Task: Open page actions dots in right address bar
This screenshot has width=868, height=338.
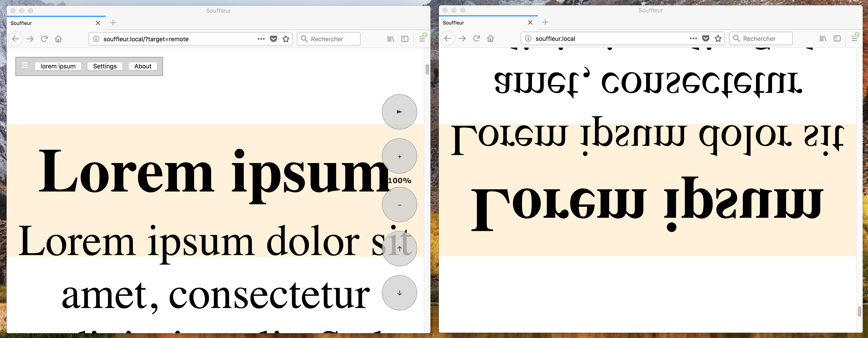Action: pos(693,39)
